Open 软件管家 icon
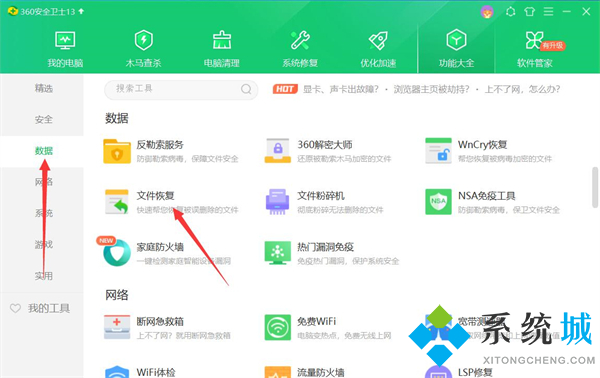 coord(534,40)
